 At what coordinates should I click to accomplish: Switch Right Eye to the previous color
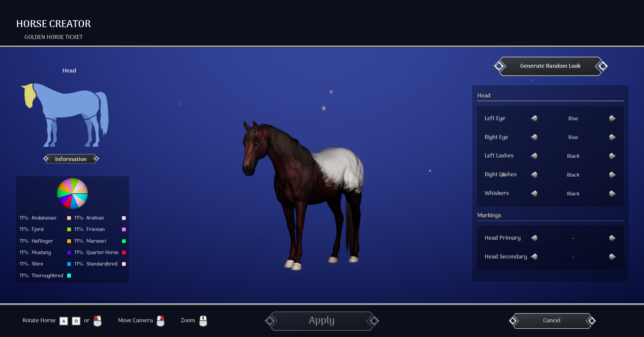click(534, 137)
